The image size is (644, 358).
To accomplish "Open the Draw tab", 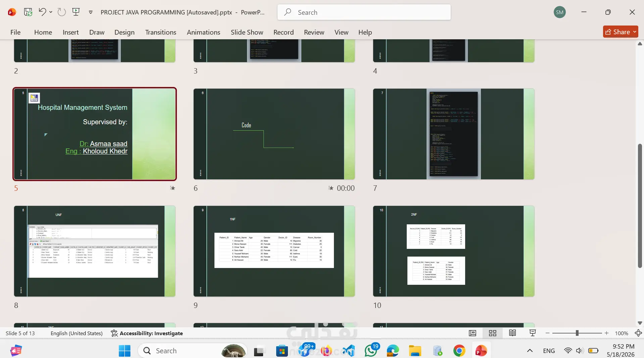I will click(x=97, y=32).
